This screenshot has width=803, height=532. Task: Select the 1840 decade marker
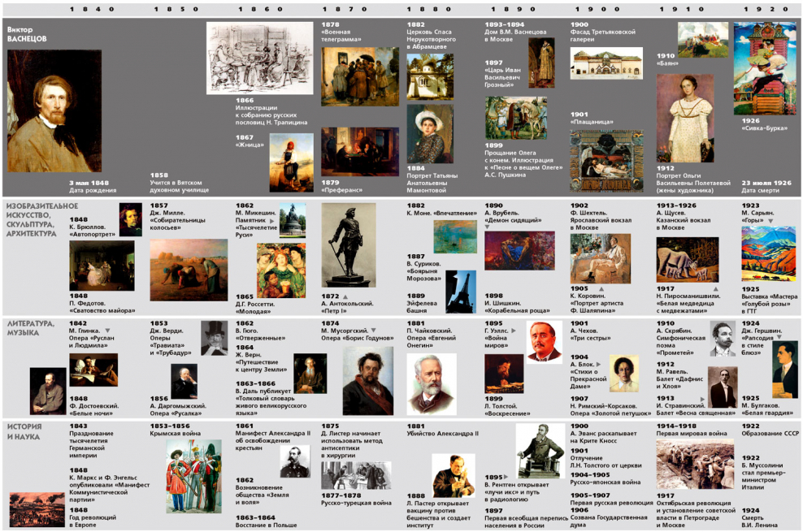point(91,9)
